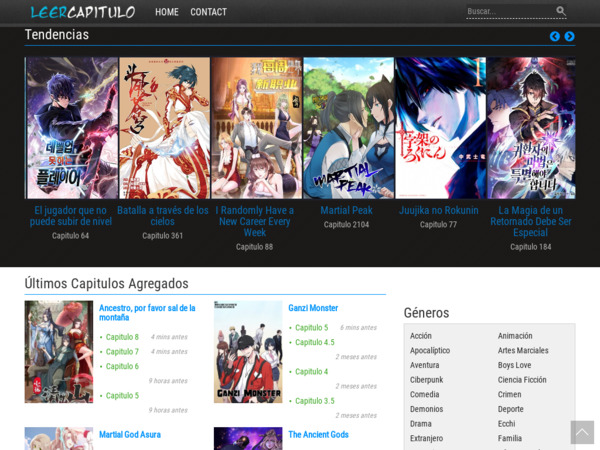Viewport: 600px width, 450px height.
Task: Select the Extranjero genre
Action: coord(426,439)
